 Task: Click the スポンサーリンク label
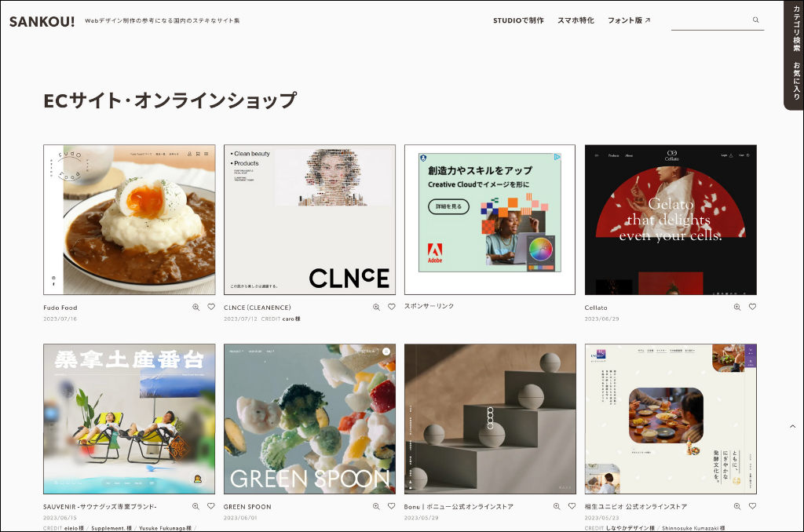pyautogui.click(x=429, y=306)
